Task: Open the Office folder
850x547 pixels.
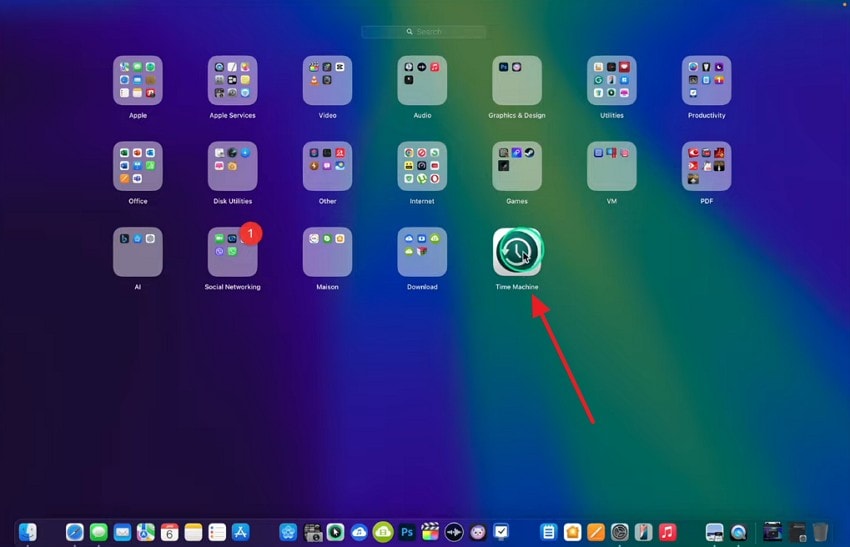Action: click(138, 166)
